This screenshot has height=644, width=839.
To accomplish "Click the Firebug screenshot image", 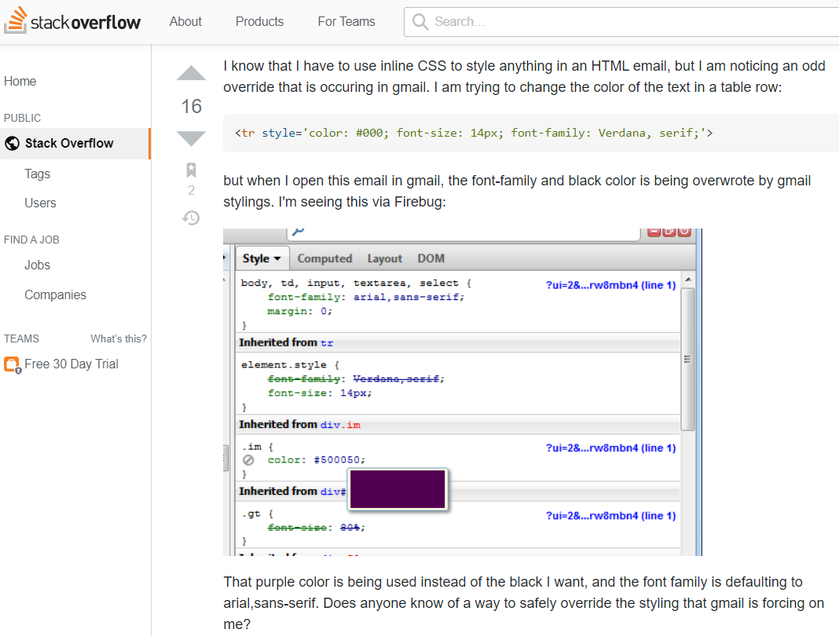I will 462,393.
